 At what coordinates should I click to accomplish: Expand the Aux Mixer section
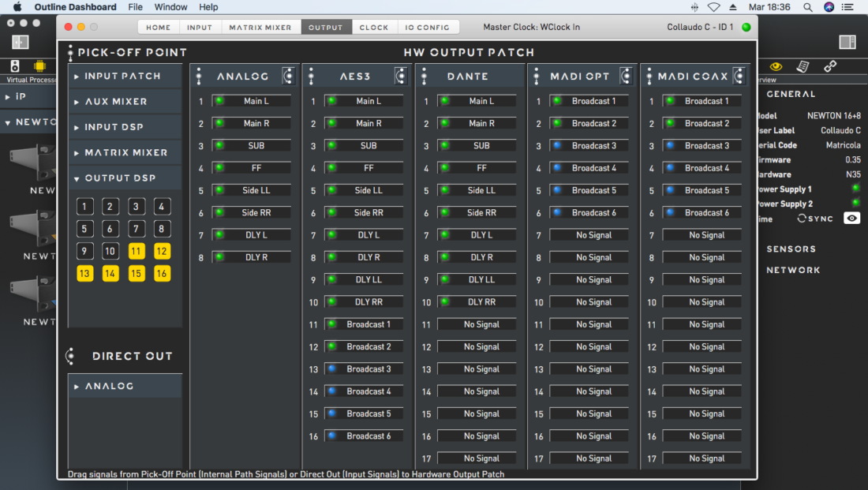[x=125, y=102]
